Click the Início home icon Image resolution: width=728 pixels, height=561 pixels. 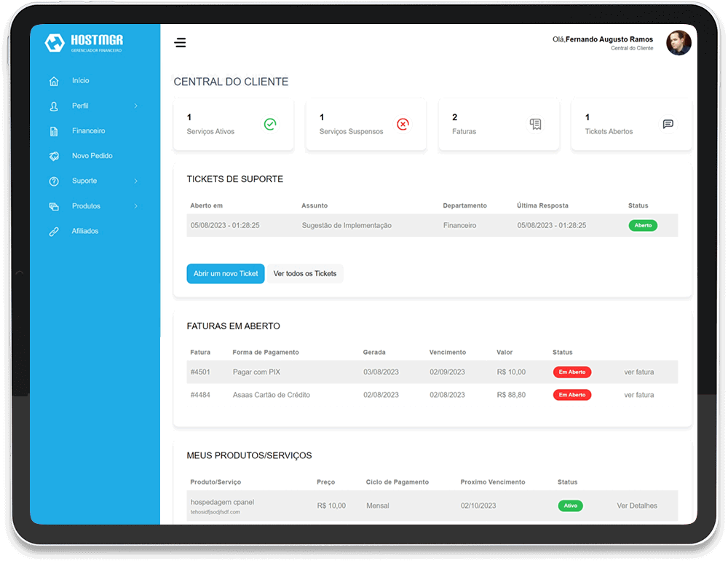point(54,81)
